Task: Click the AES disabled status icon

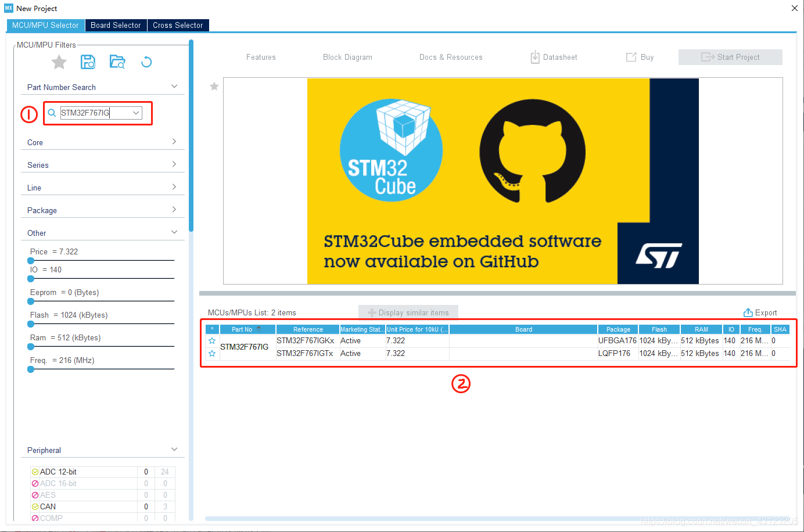Action: pyautogui.click(x=35, y=495)
